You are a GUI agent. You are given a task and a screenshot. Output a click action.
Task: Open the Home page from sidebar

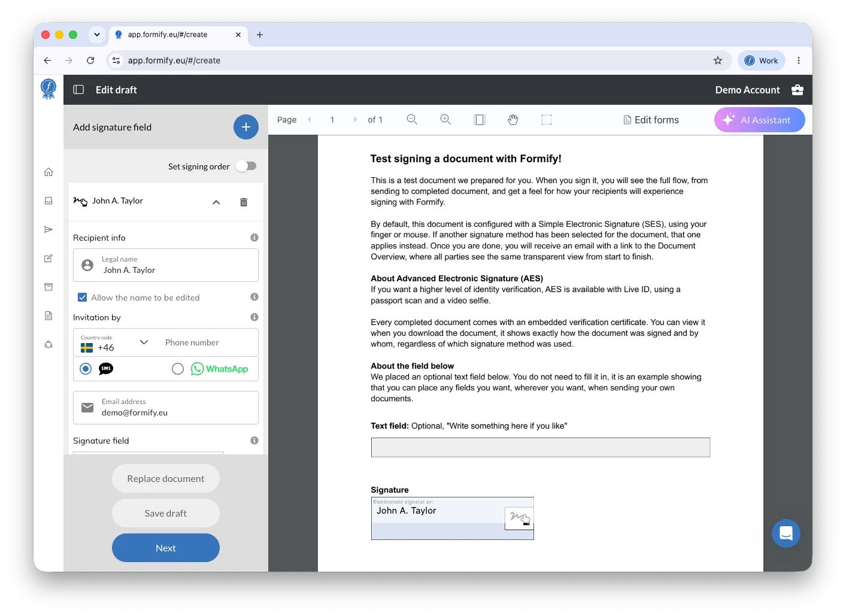tap(48, 172)
